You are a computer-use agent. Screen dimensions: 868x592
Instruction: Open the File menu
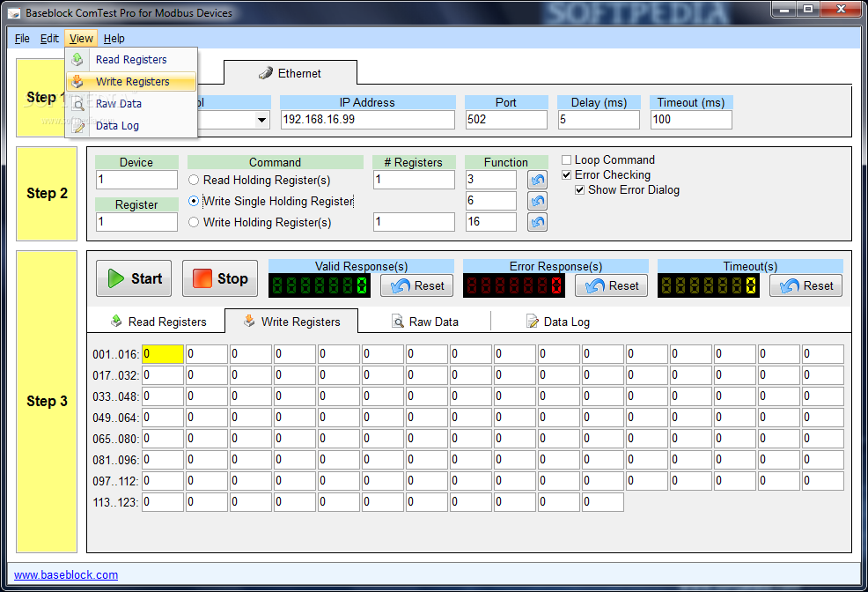point(22,38)
